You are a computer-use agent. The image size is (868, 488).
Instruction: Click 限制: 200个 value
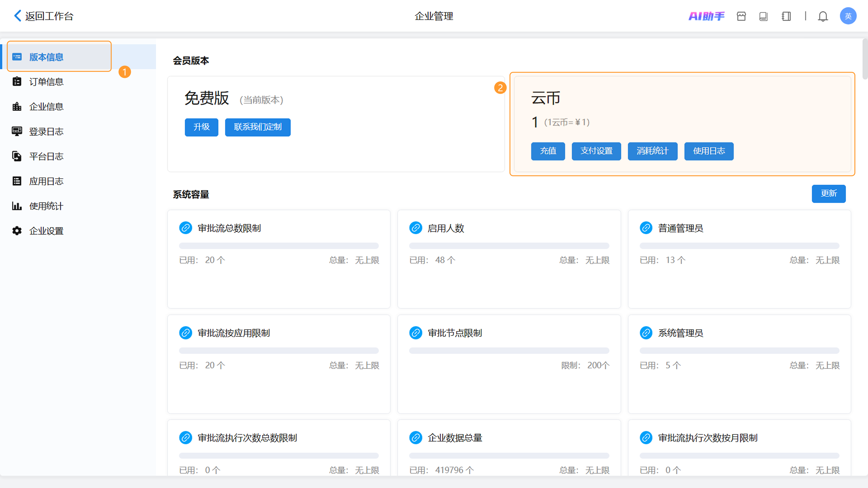[x=585, y=365]
